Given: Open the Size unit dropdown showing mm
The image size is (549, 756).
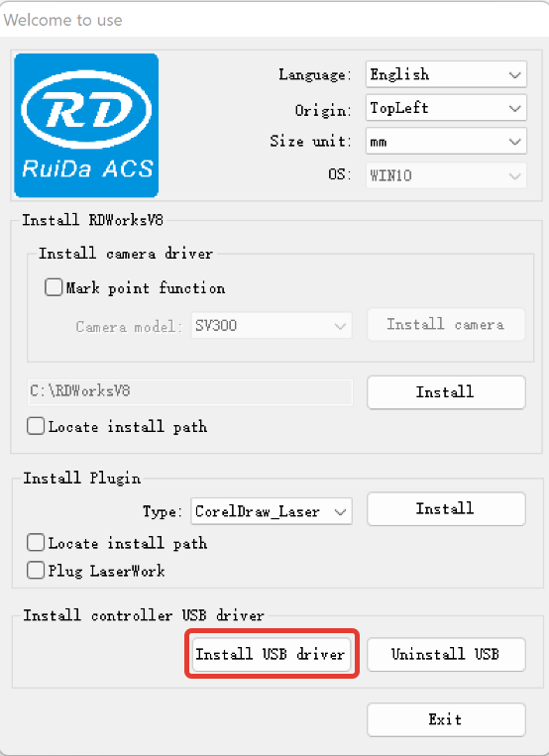Looking at the screenshot, I should (x=446, y=142).
